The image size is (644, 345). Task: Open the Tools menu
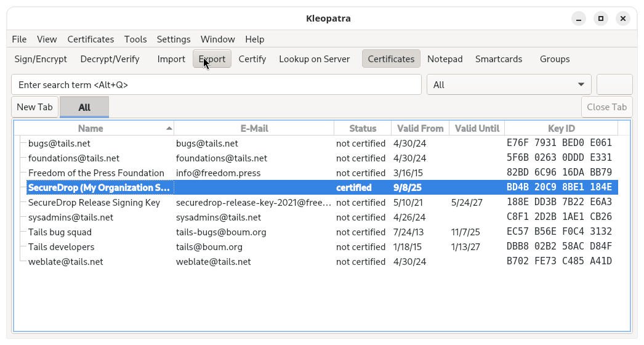click(x=135, y=39)
